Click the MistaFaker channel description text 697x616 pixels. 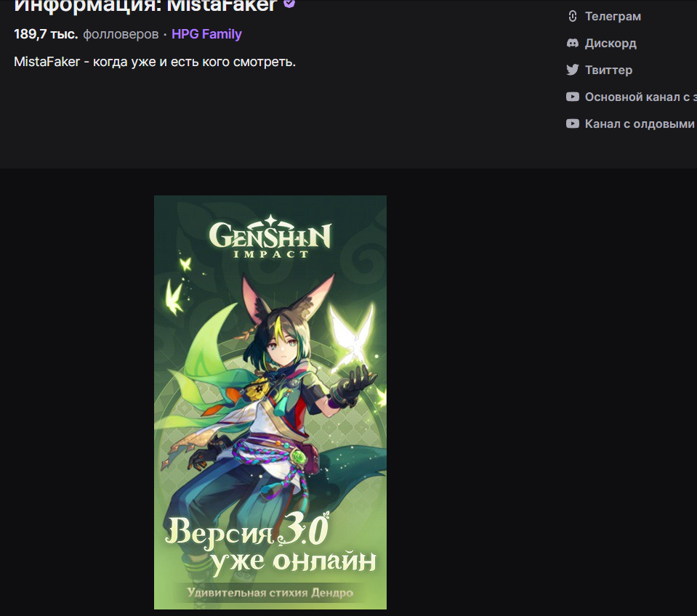point(155,62)
